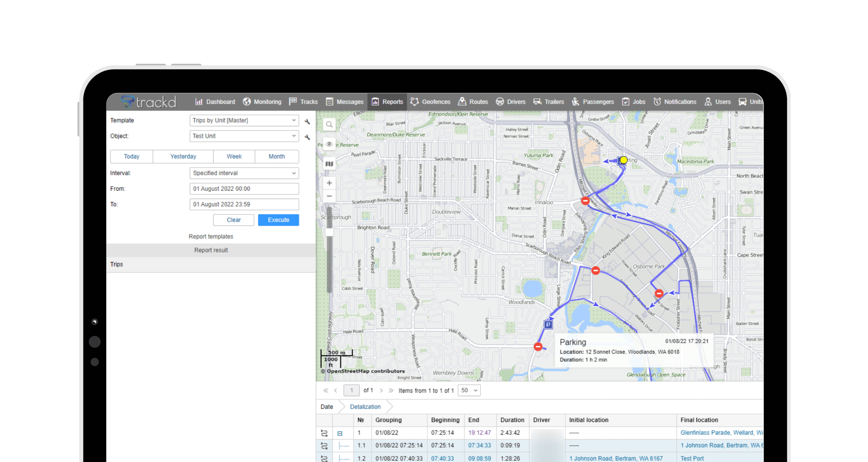Open the Geofences tab
The height and width of the screenshot is (462, 868).
click(x=430, y=102)
